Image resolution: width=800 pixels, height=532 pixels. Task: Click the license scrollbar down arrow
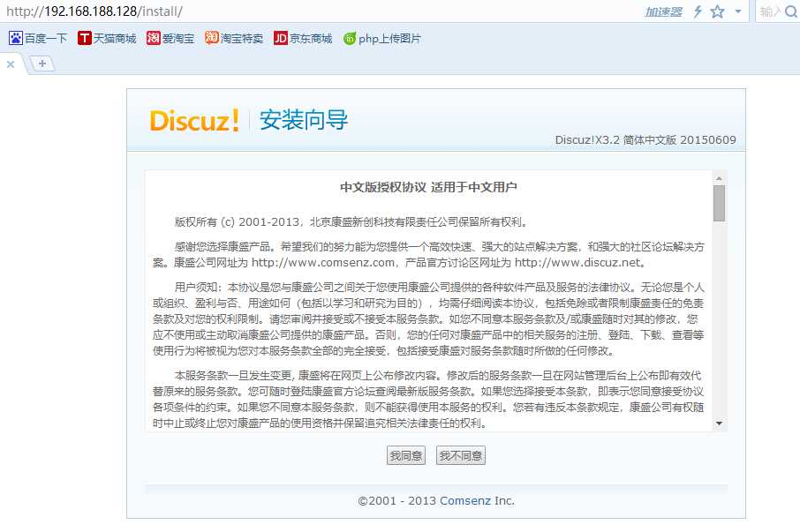(719, 423)
